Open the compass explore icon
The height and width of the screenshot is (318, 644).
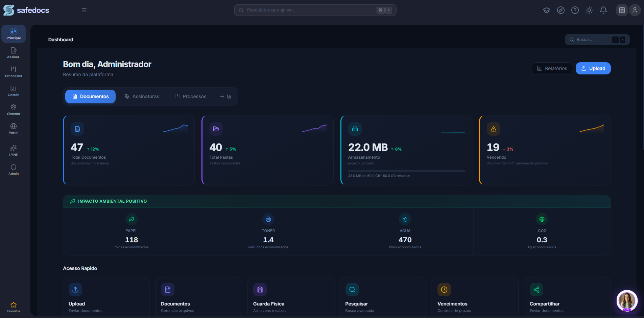[x=561, y=10]
